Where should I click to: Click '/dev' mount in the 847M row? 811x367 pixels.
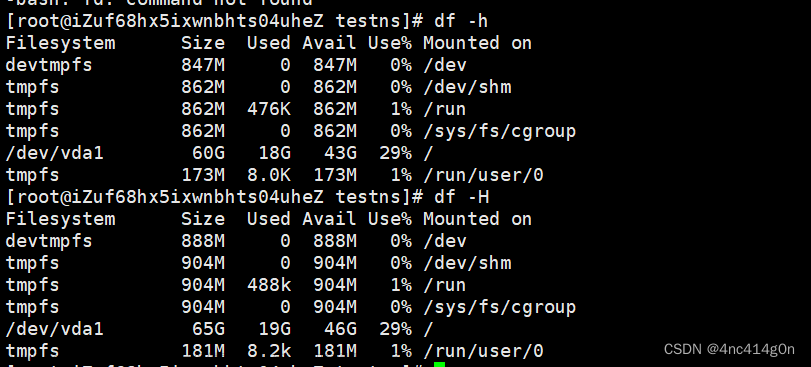coord(445,65)
